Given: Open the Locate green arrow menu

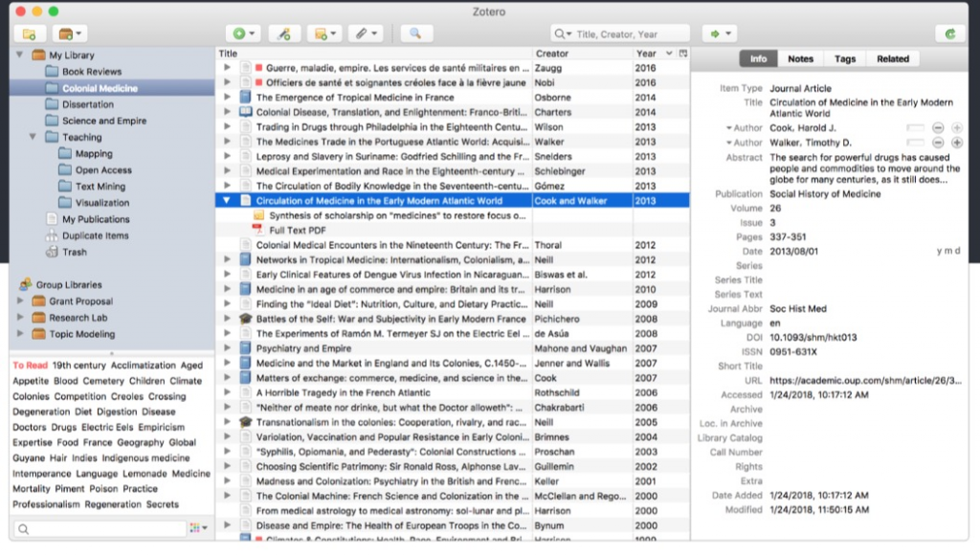Looking at the screenshot, I should click(x=720, y=33).
